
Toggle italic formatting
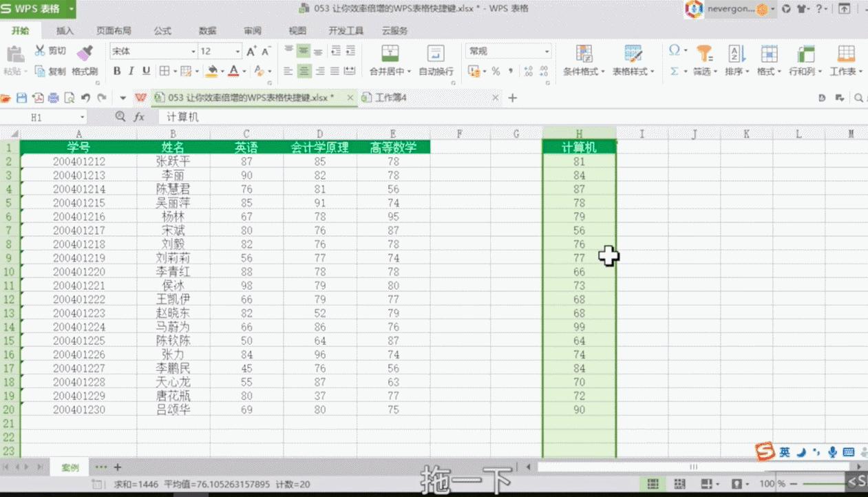(131, 70)
